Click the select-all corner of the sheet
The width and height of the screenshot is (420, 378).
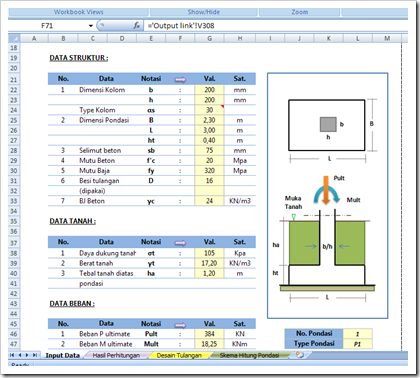14,38
